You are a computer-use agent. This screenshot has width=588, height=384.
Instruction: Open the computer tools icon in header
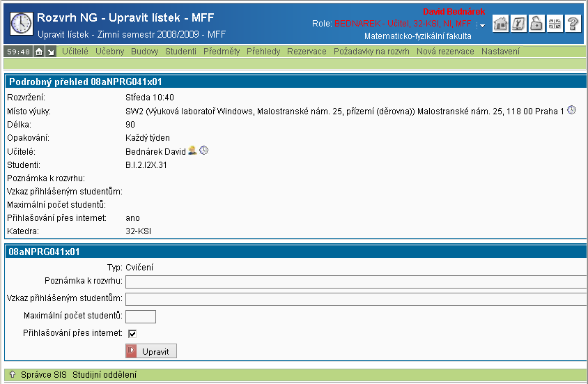click(518, 24)
